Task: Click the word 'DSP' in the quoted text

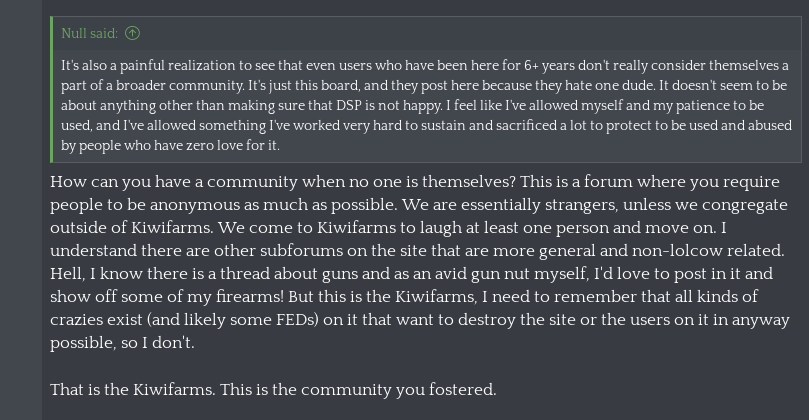Action: [x=349, y=105]
